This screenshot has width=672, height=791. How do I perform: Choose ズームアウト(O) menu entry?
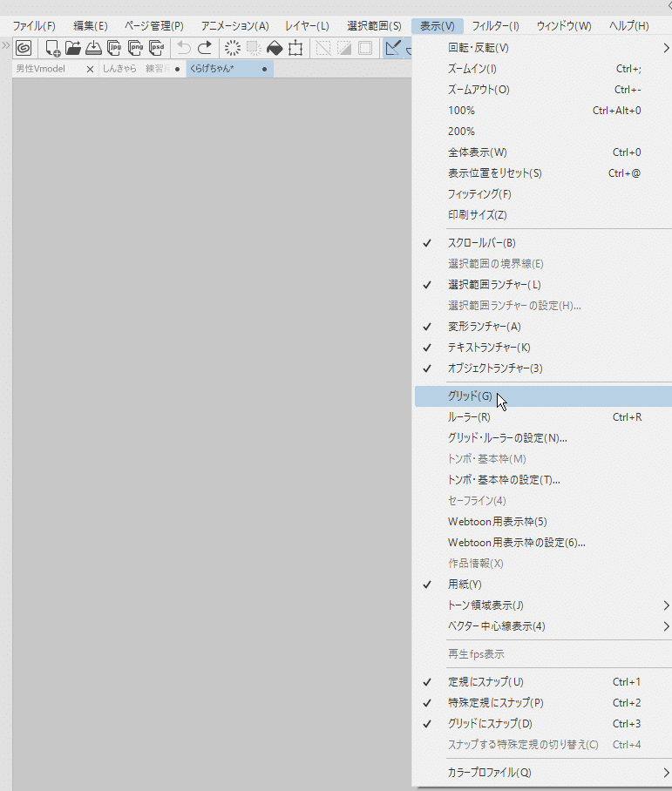coord(543,90)
